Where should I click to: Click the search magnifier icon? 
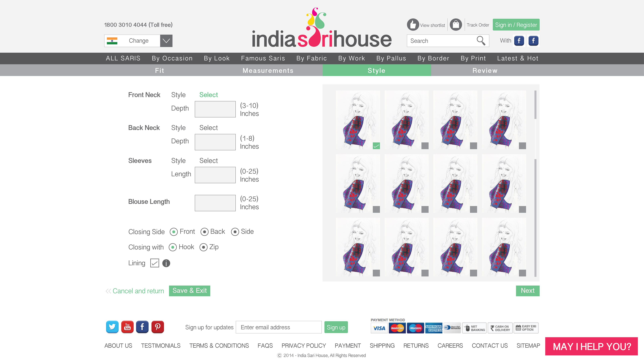tap(480, 41)
